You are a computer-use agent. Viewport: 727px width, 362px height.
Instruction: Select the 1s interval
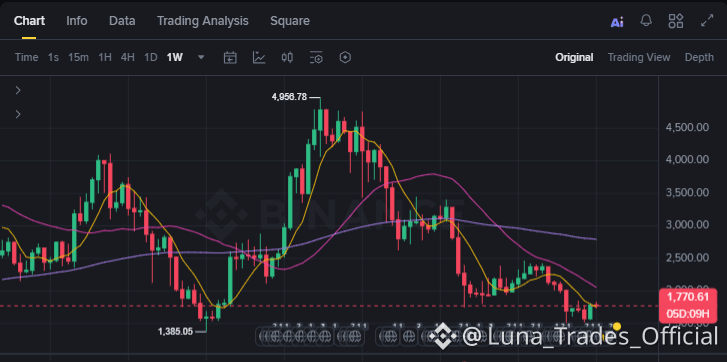coord(53,57)
